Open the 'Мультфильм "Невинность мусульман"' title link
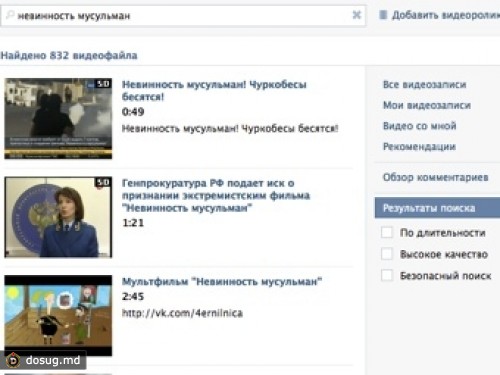The height and width of the screenshot is (375, 500). coord(222,282)
